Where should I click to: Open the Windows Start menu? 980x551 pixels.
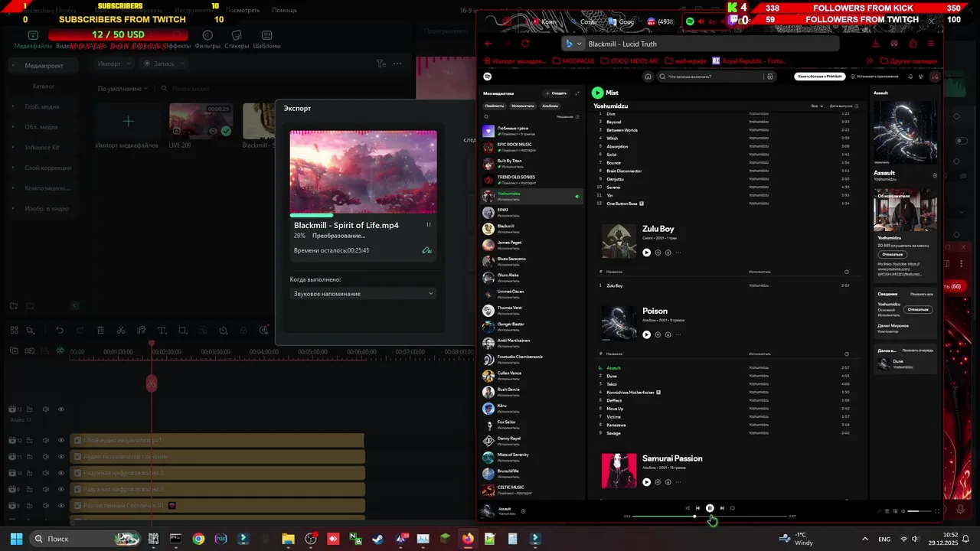coord(16,539)
